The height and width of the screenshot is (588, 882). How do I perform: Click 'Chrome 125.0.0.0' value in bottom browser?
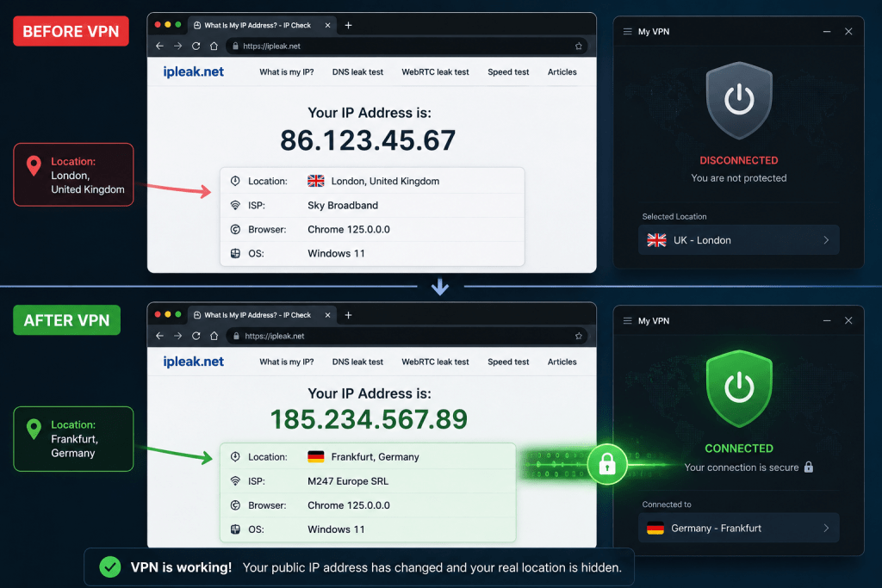click(x=348, y=504)
